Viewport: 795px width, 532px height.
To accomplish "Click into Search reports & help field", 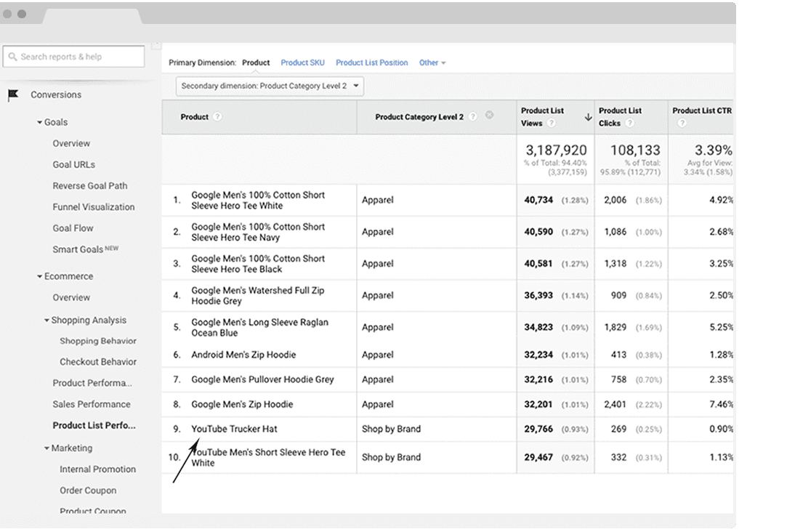I will click(74, 57).
